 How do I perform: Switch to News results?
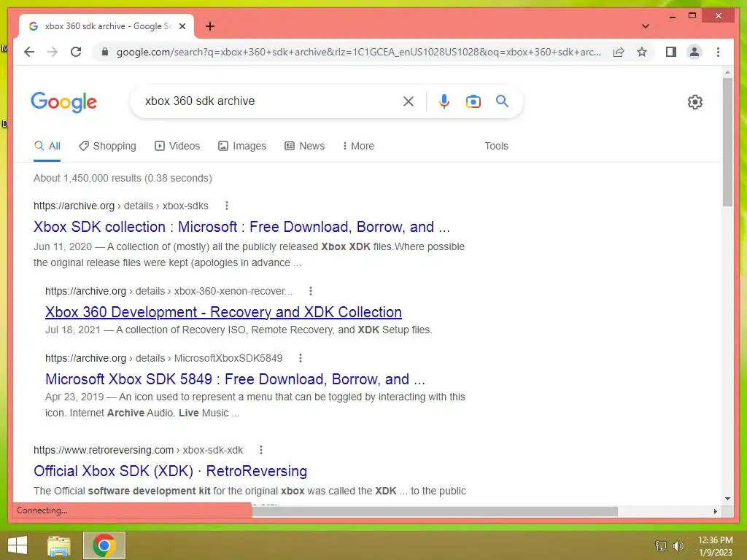point(304,146)
